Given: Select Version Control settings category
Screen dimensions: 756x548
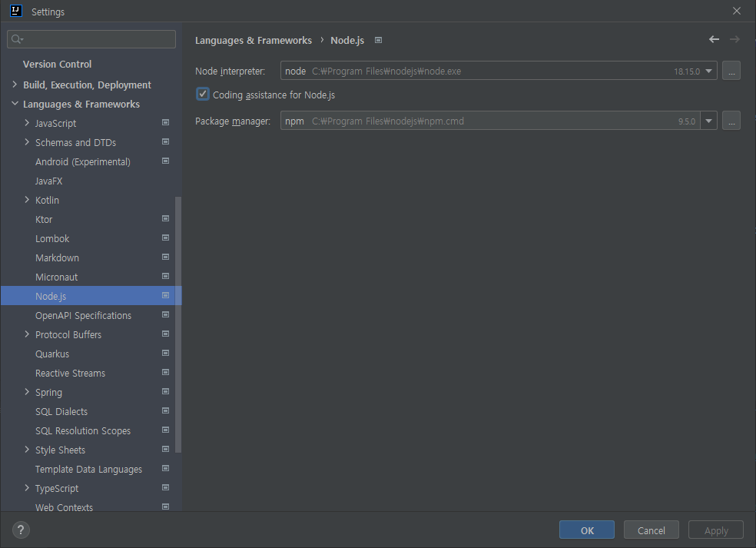Looking at the screenshot, I should 57,64.
